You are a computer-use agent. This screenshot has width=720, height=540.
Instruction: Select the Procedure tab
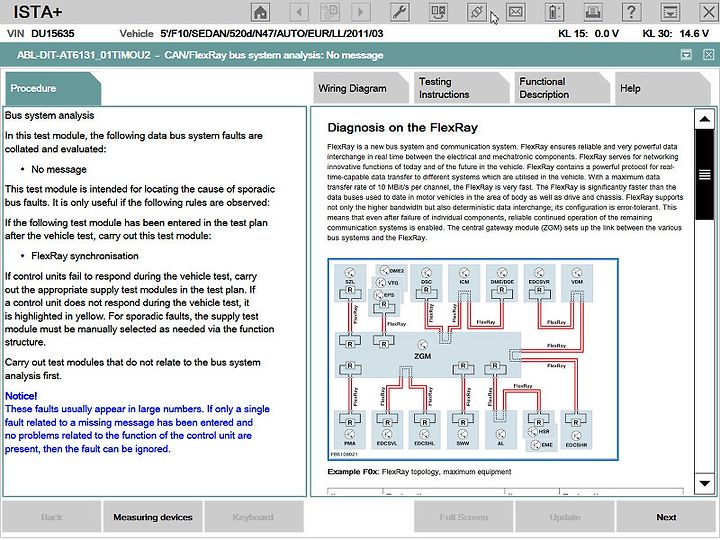click(53, 88)
